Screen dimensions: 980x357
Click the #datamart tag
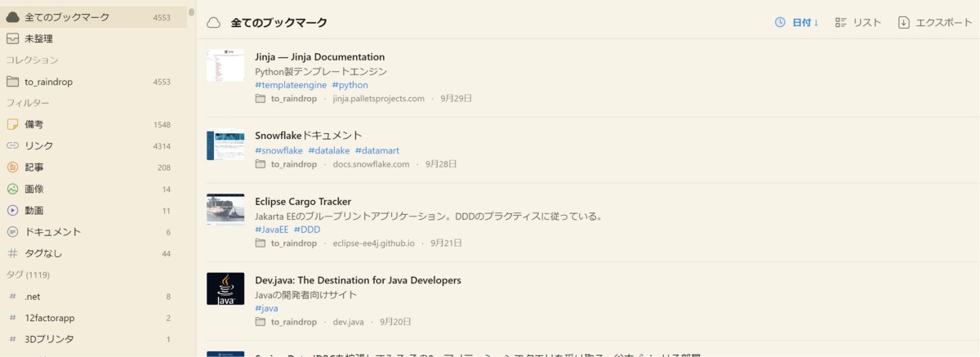(x=377, y=150)
